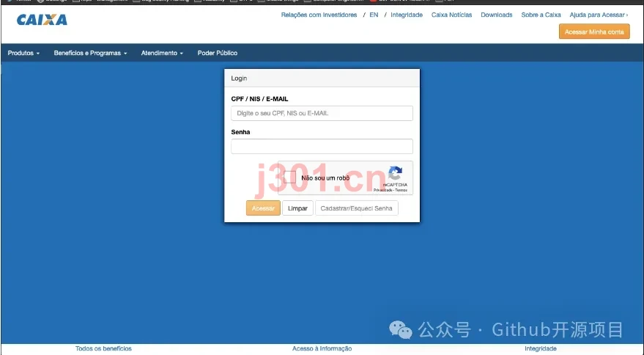
Task: Expand the Produtos dropdown menu
Action: (23, 53)
